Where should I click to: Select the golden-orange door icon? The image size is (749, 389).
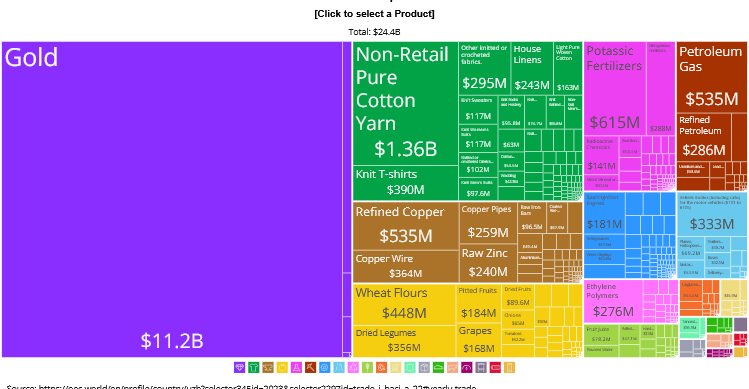[x=510, y=367]
